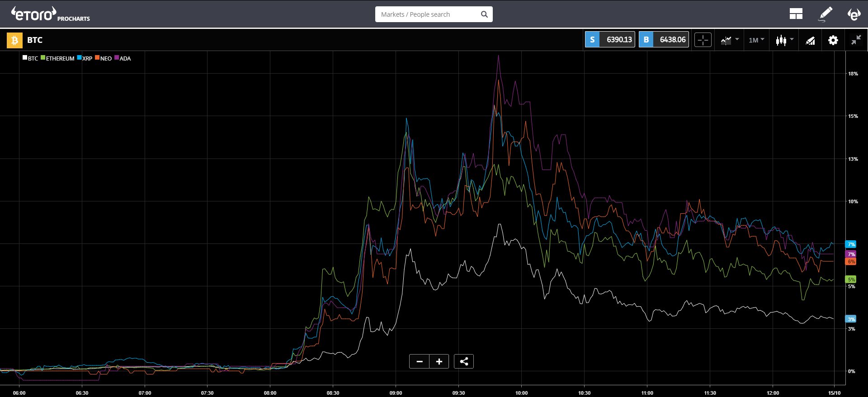Open chart settings gear
The image size is (868, 397).
click(833, 40)
